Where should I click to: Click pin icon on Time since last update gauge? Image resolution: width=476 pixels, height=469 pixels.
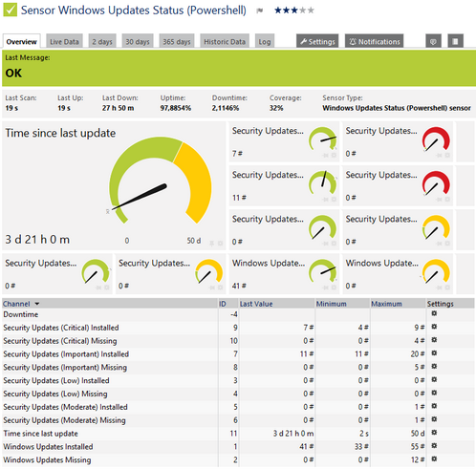[211, 244]
